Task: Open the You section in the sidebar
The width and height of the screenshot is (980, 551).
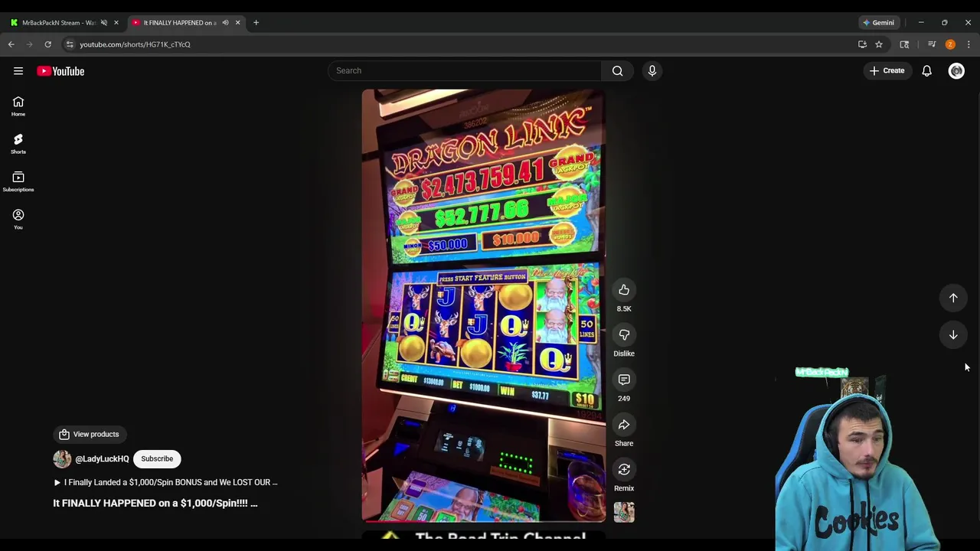Action: pyautogui.click(x=18, y=219)
